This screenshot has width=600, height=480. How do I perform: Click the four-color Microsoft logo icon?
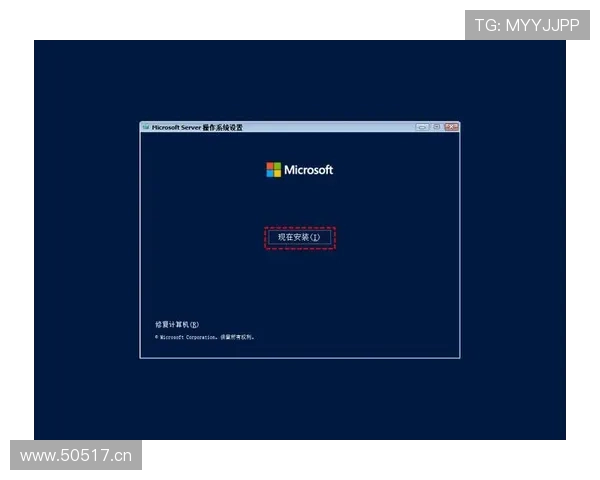(273, 170)
